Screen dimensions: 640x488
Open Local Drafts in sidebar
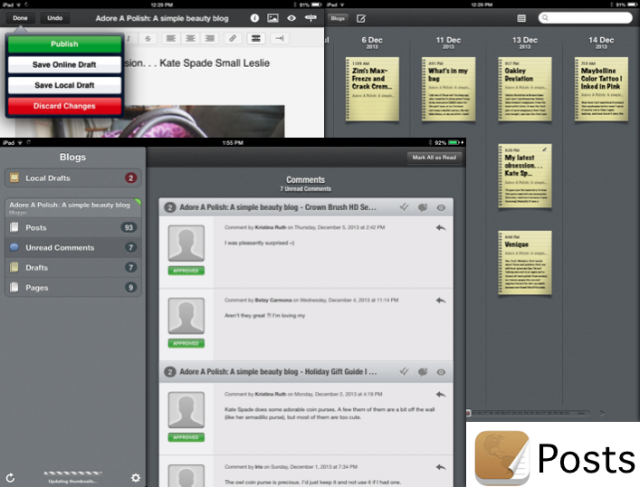pos(73,178)
